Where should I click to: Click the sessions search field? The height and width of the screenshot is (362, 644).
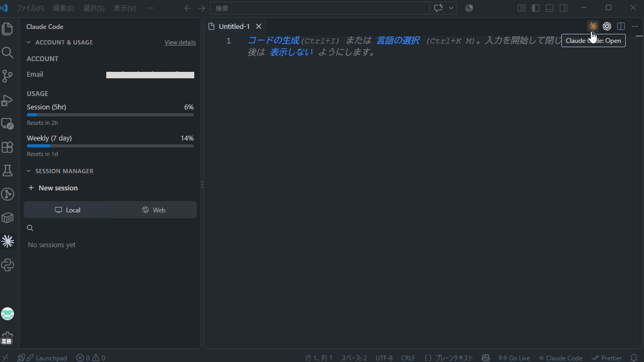pyautogui.click(x=110, y=228)
